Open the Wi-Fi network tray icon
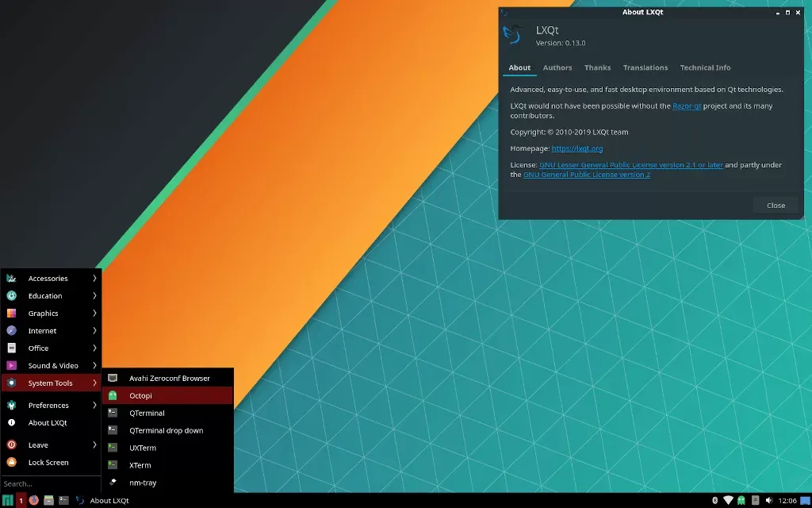Image resolution: width=812 pixels, height=508 pixels. pyautogui.click(x=728, y=500)
